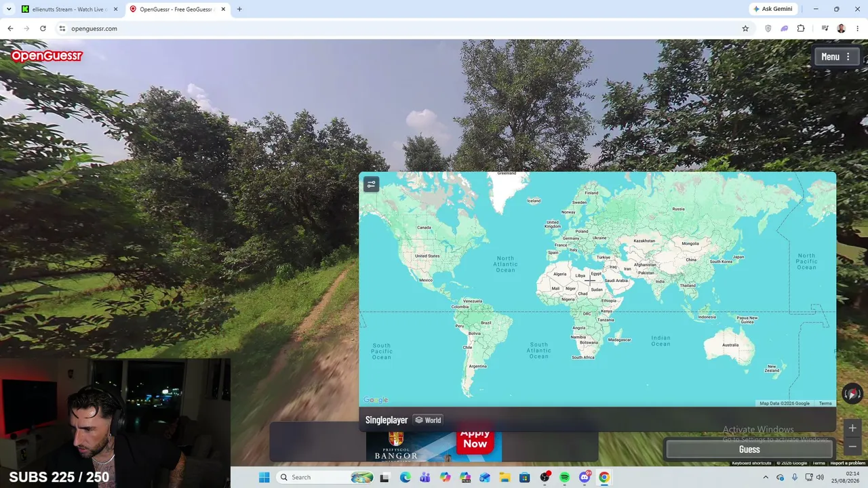
Task: Zoom in with the street view plus button
Action: pos(852,428)
